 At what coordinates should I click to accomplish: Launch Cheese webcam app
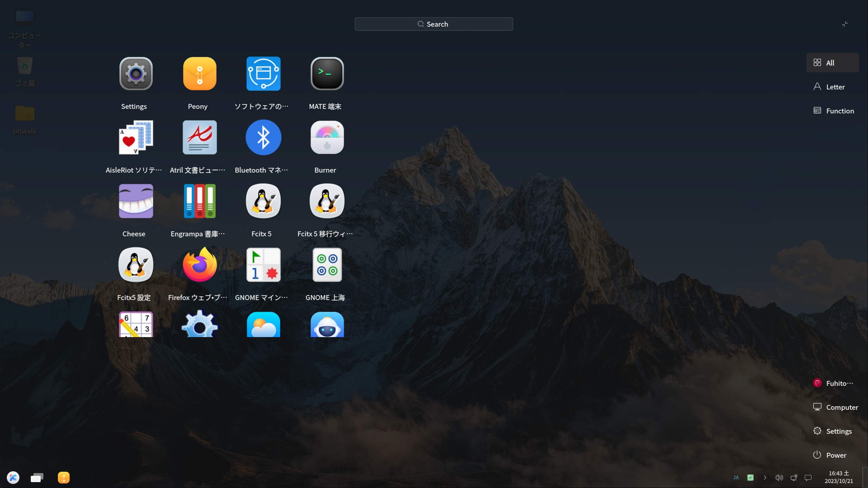[136, 201]
